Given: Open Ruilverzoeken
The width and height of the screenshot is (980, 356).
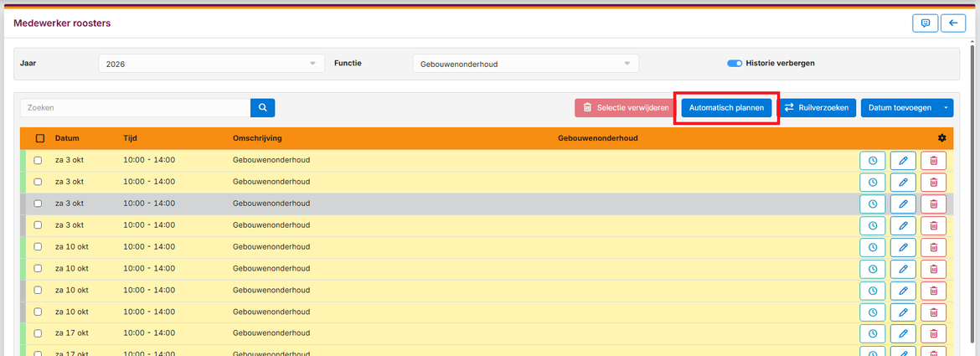Looking at the screenshot, I should (817, 108).
